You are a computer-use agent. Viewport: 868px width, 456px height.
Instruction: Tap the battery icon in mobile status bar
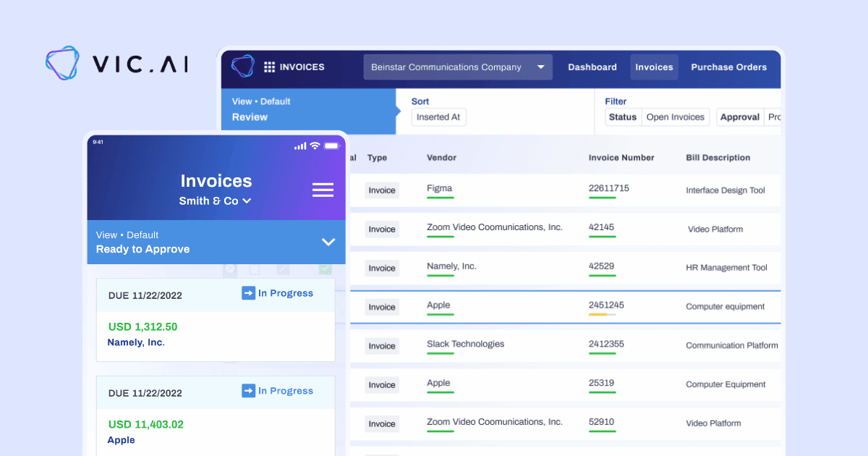coord(331,145)
